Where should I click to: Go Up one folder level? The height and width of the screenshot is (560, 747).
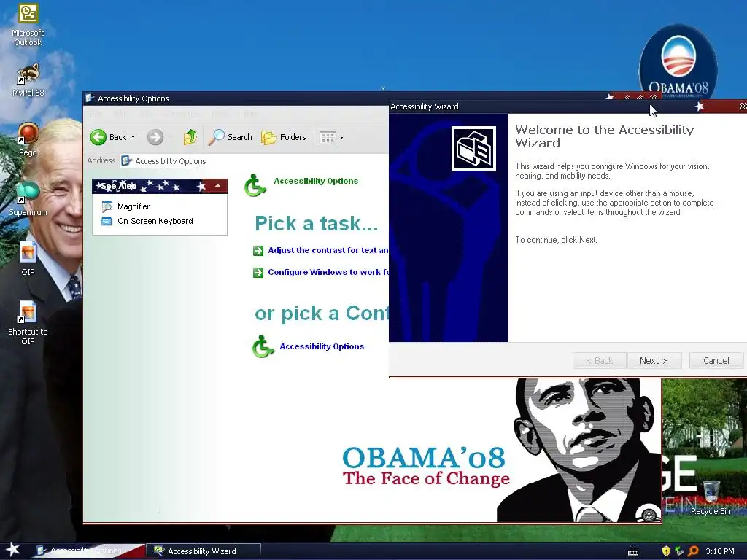190,137
